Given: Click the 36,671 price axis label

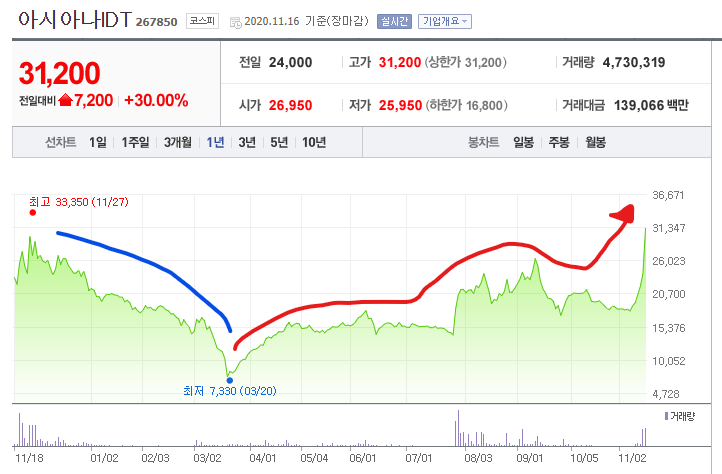Looking at the screenshot, I should pos(668,195).
